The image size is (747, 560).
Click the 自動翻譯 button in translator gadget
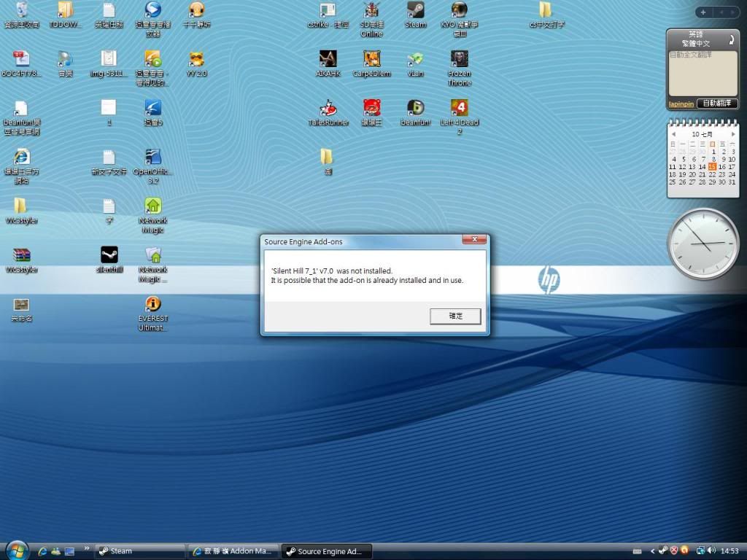[x=717, y=104]
